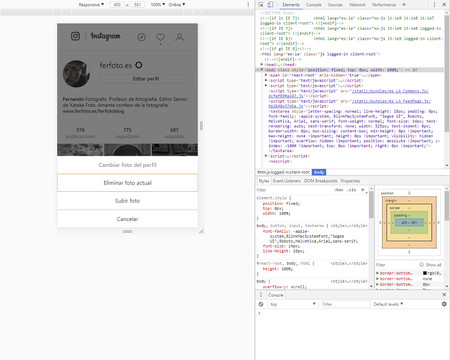Select the Event Listeners sub-tab
Image resolution: width=450 pixels, height=360 pixels.
[287, 181]
